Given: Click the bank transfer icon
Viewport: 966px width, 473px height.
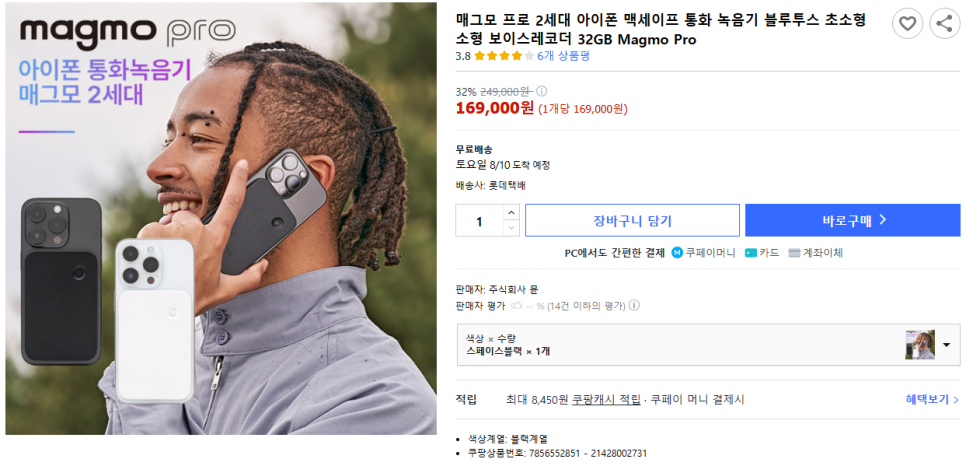Looking at the screenshot, I should tap(794, 253).
